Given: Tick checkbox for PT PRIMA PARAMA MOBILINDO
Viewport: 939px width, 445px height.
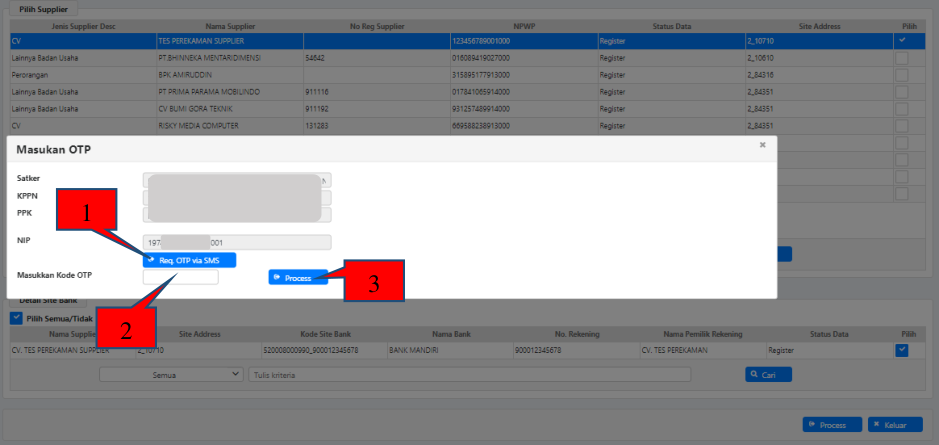Looking at the screenshot, I should (902, 92).
